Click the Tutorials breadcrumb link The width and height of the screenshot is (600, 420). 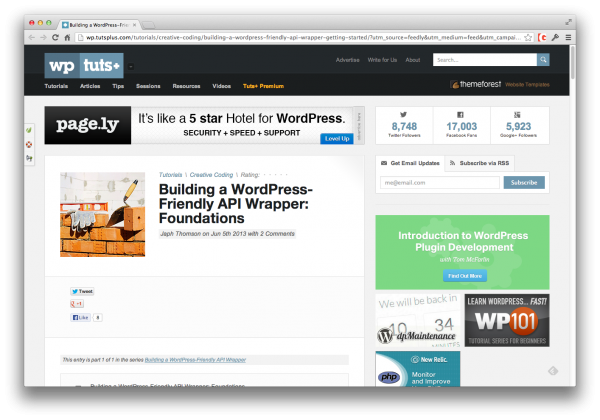pos(170,175)
